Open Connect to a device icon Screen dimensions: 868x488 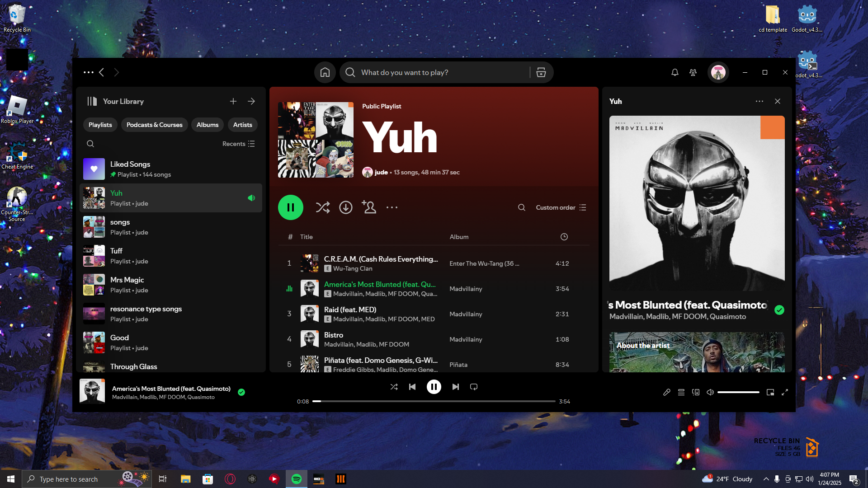(695, 392)
